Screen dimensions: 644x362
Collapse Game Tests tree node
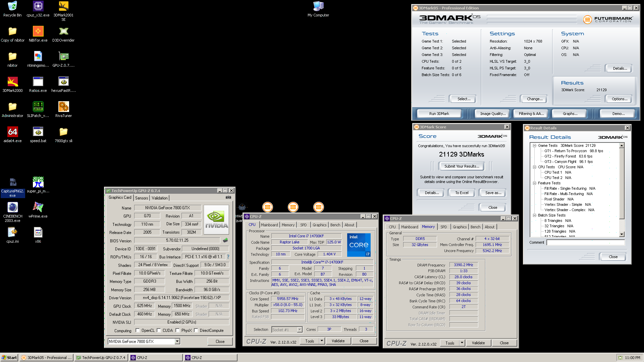pos(534,145)
